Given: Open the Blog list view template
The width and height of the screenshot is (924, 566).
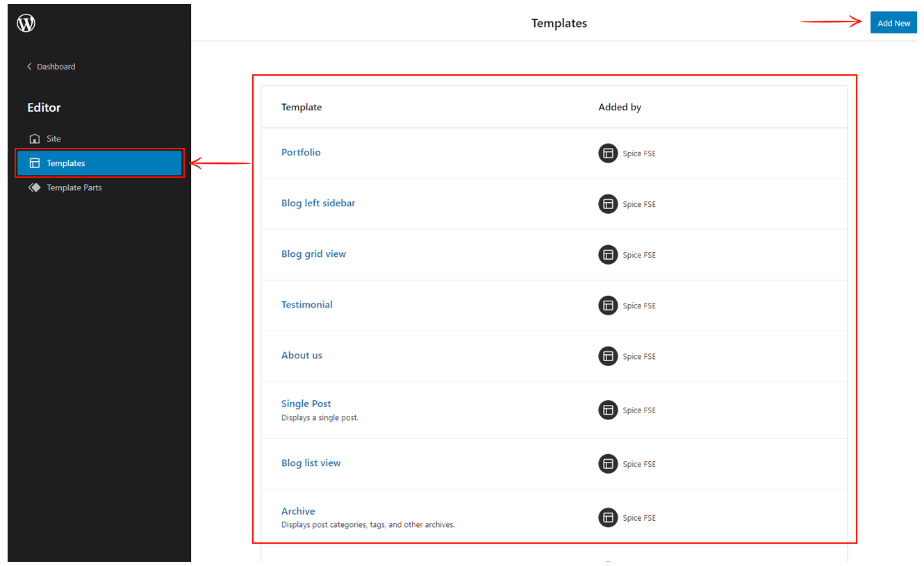Looking at the screenshot, I should click(311, 463).
